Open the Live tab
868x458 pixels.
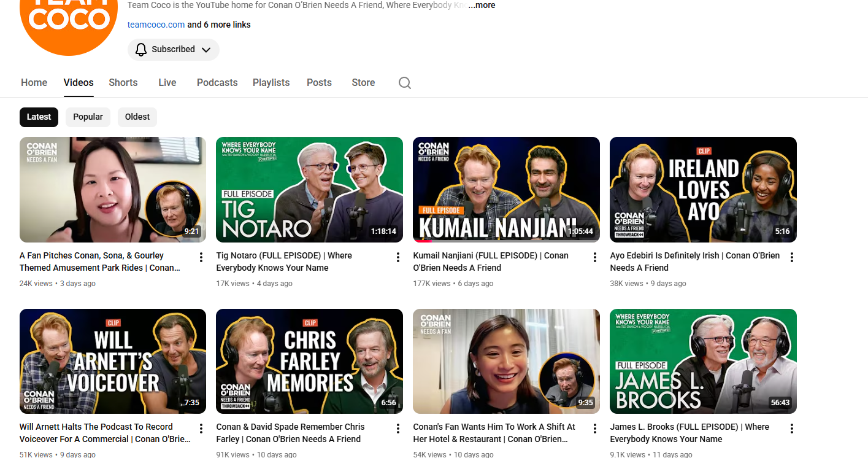pos(167,83)
